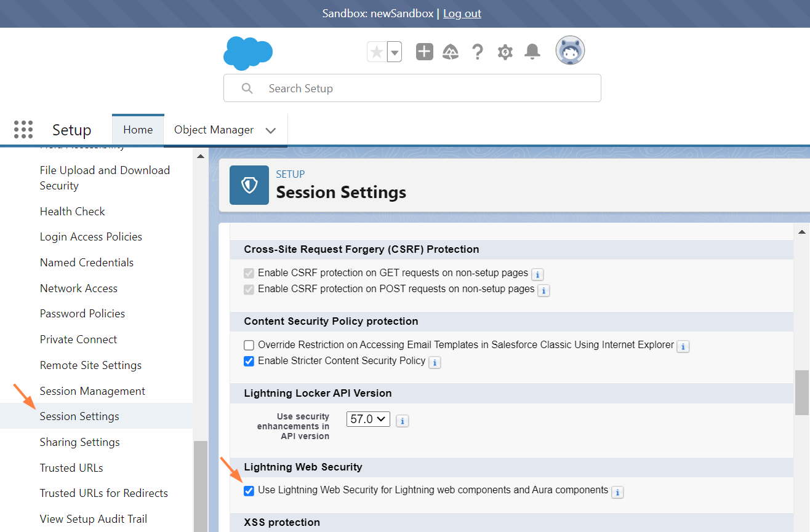The image size is (810, 532).
Task: Open the App Launcher grid icon
Action: [23, 130]
